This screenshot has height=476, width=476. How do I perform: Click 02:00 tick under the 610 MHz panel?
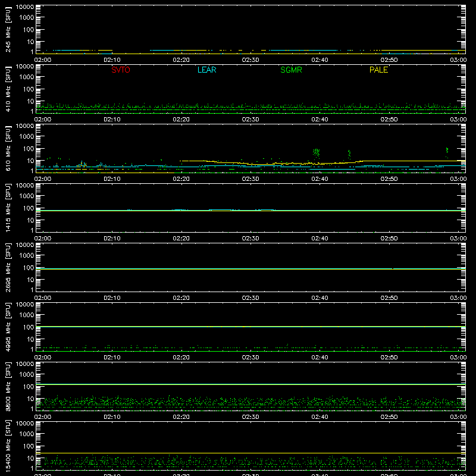tap(43, 179)
